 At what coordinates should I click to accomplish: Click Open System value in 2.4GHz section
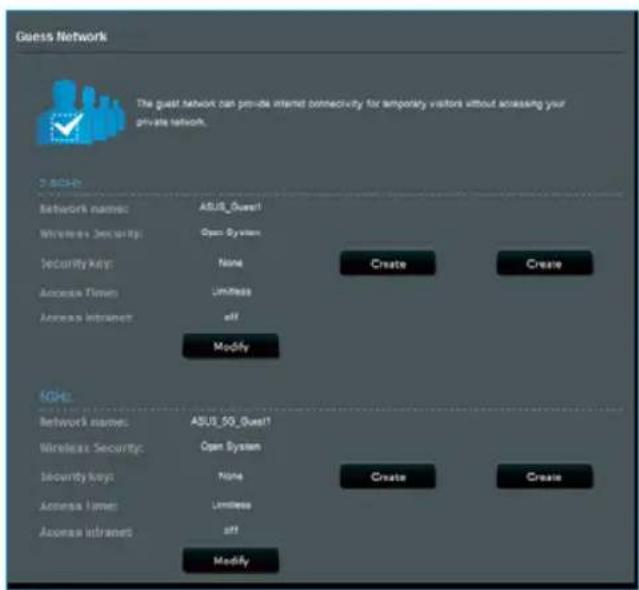pyautogui.click(x=231, y=232)
